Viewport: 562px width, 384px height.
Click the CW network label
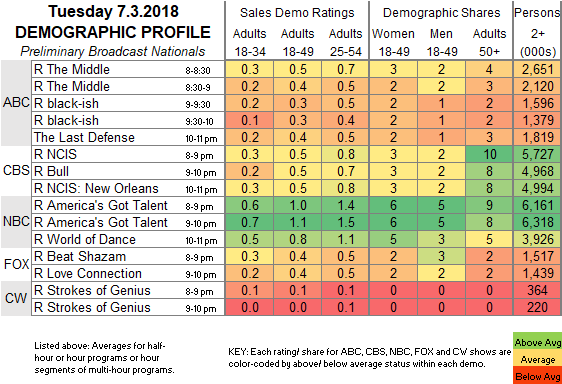[16, 298]
